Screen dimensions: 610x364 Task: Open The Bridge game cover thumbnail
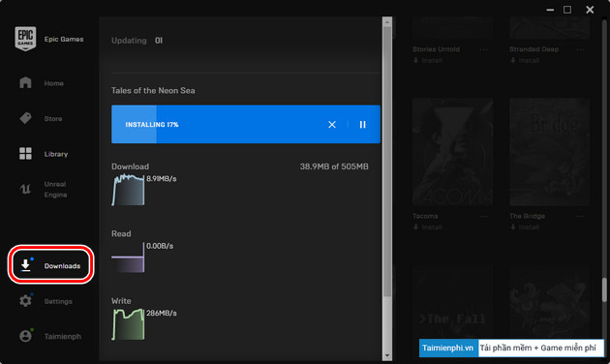coord(549,152)
